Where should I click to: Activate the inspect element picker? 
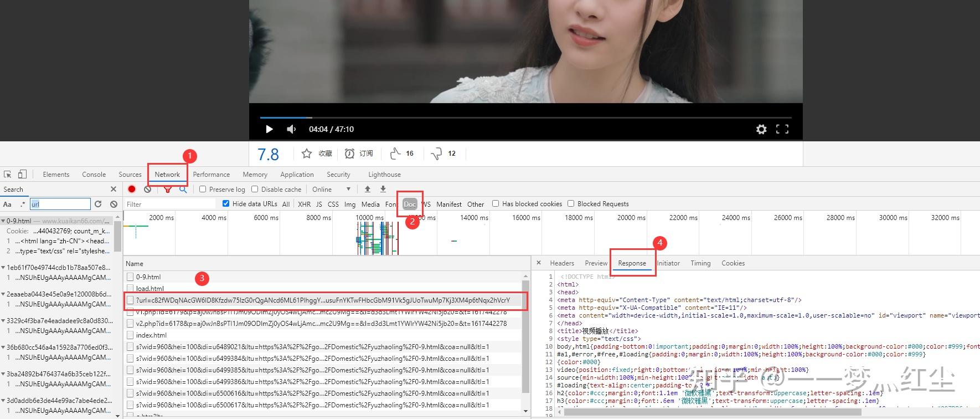[8, 174]
